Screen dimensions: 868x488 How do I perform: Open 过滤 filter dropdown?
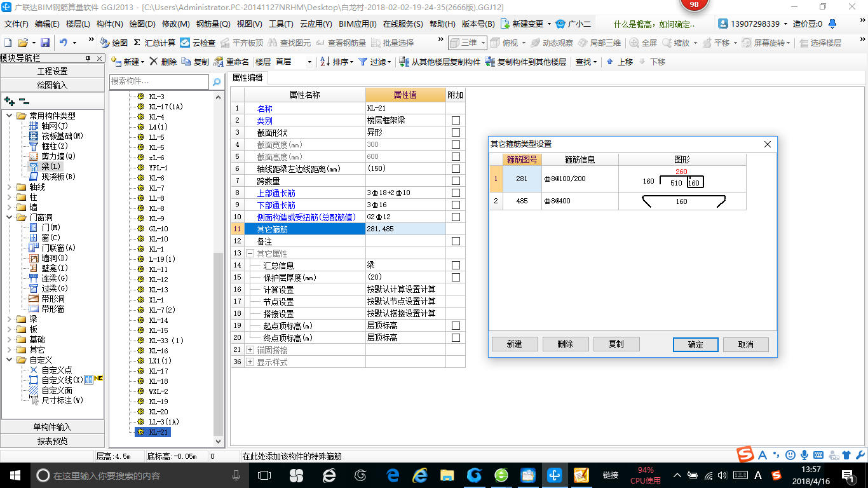tap(375, 62)
